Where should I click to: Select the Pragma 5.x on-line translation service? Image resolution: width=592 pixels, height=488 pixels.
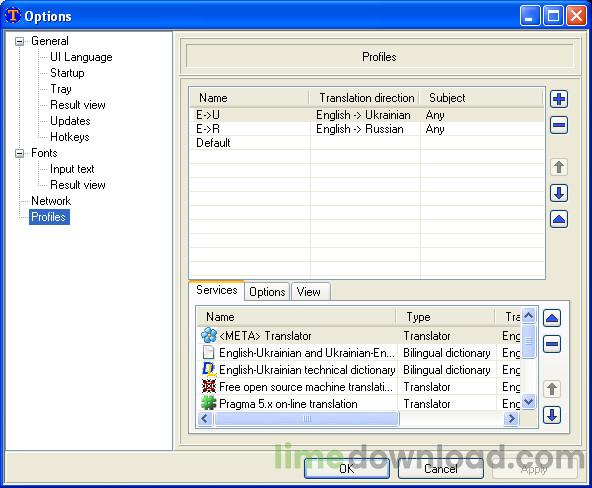pos(359,404)
